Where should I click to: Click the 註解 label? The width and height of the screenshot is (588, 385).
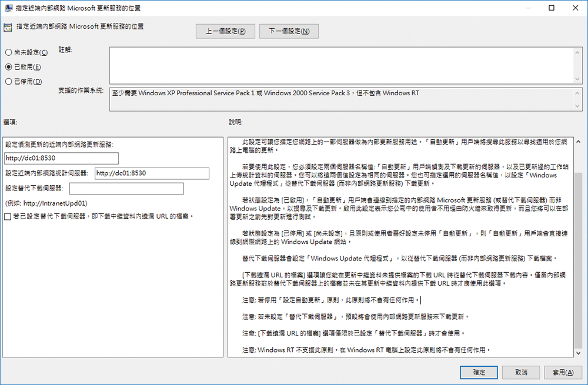[65, 50]
